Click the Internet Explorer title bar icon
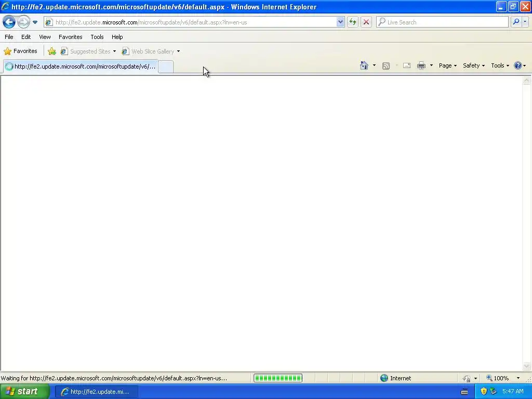Screen dimensions: 532x399 (5, 6)
